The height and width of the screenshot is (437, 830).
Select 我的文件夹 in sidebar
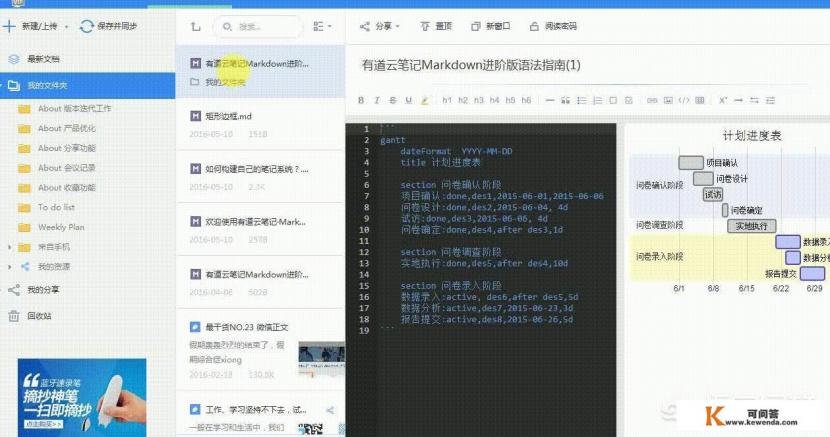pos(87,85)
